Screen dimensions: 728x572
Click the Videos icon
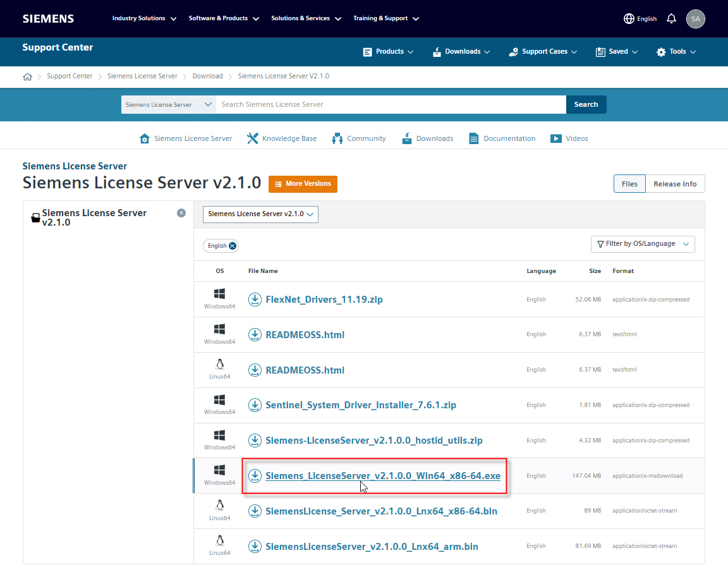(x=557, y=138)
